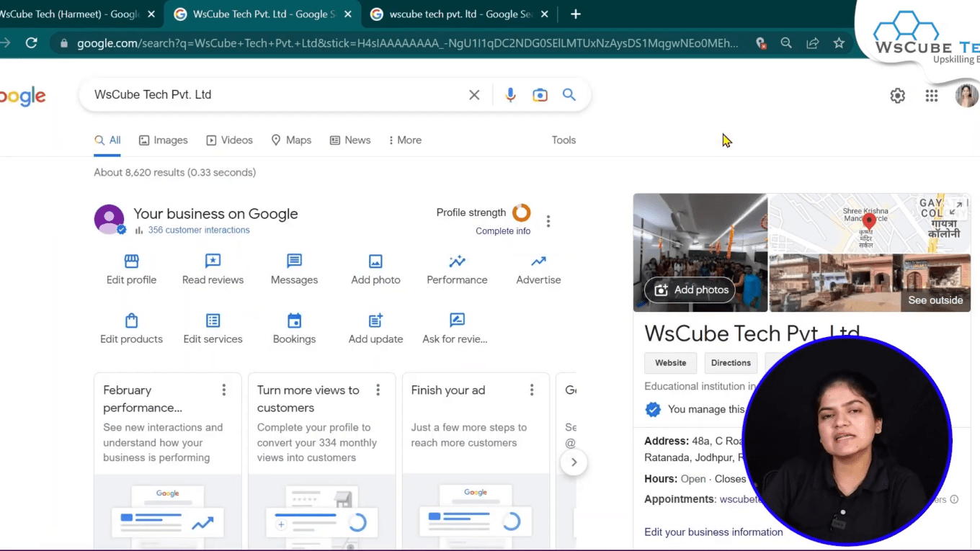
Task: Click the Appointments link
Action: click(x=741, y=499)
